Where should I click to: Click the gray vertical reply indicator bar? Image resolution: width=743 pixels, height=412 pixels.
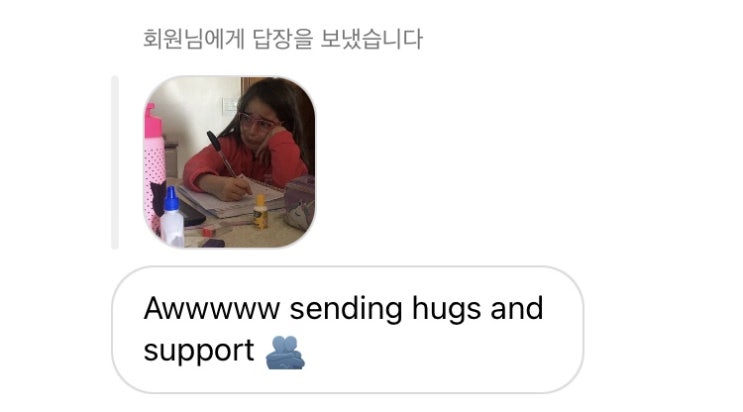point(115,162)
